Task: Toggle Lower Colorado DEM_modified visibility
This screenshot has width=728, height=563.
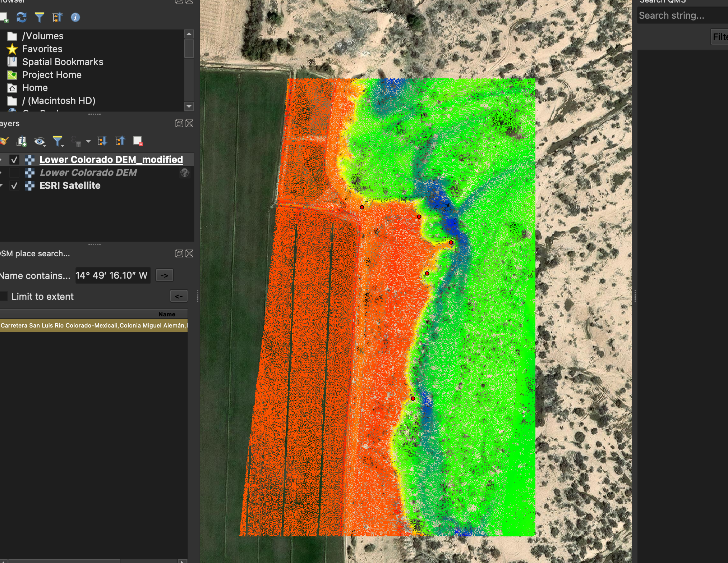Action: coord(14,160)
